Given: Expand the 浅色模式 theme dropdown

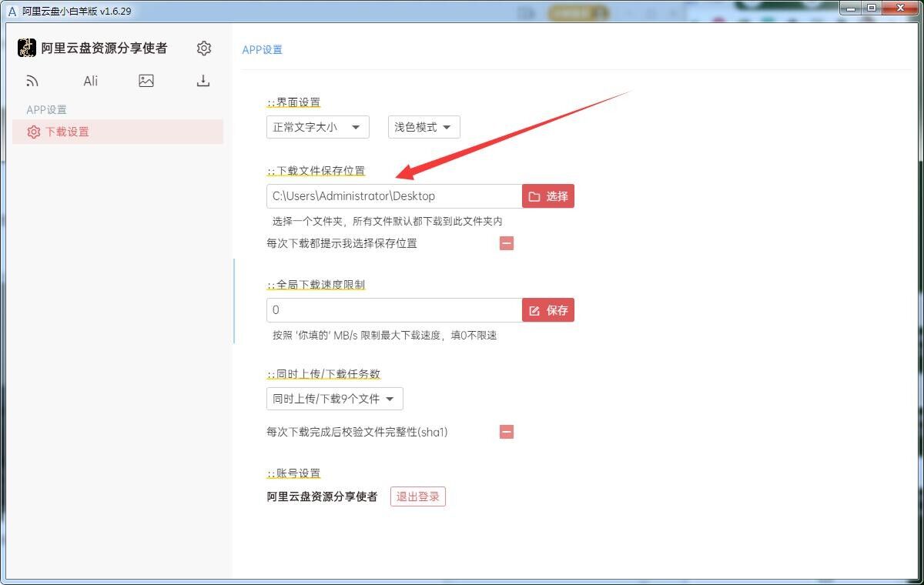Looking at the screenshot, I should coord(423,127).
